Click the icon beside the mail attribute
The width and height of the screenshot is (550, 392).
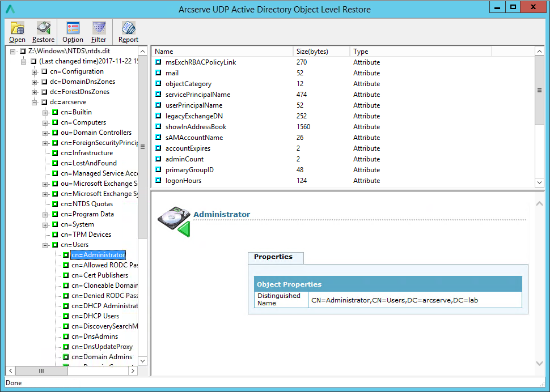tap(159, 73)
